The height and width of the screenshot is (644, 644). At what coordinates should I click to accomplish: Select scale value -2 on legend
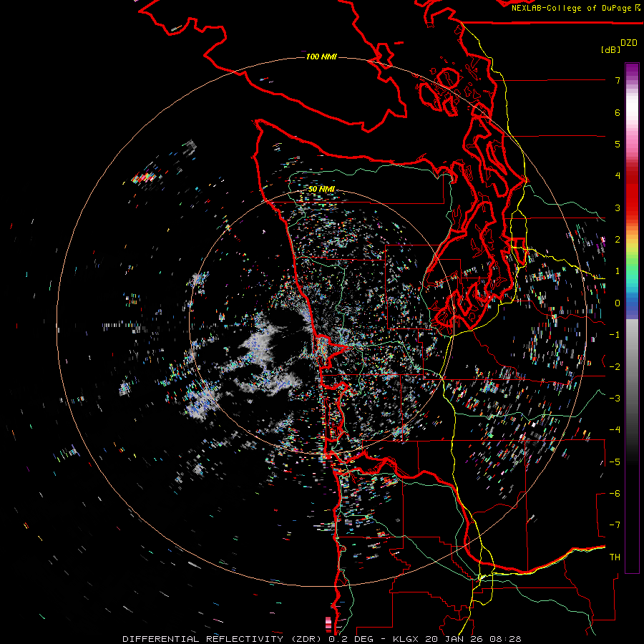(x=615, y=367)
